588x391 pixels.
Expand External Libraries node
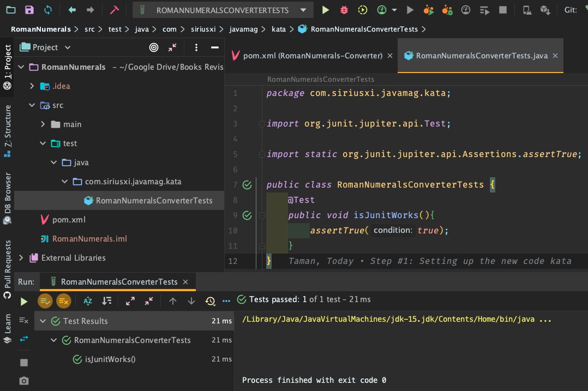pyautogui.click(x=21, y=257)
